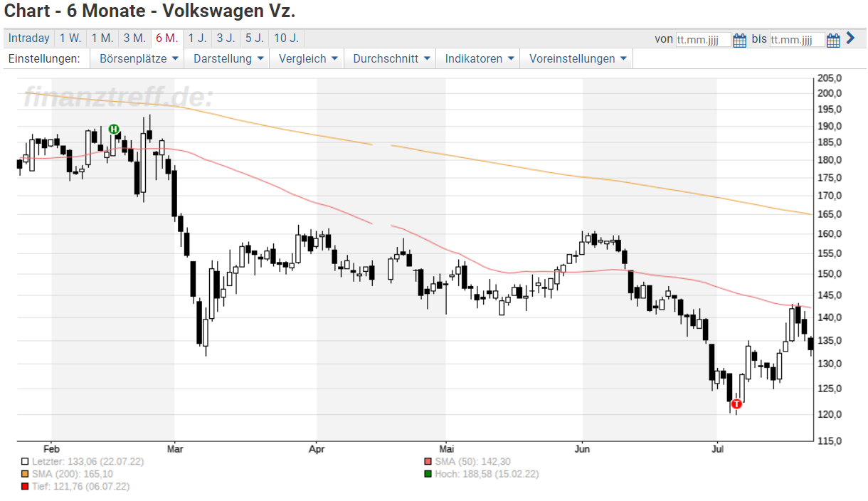The height and width of the screenshot is (501, 868).
Task: Focus the 'von' start date input field
Action: click(x=703, y=40)
